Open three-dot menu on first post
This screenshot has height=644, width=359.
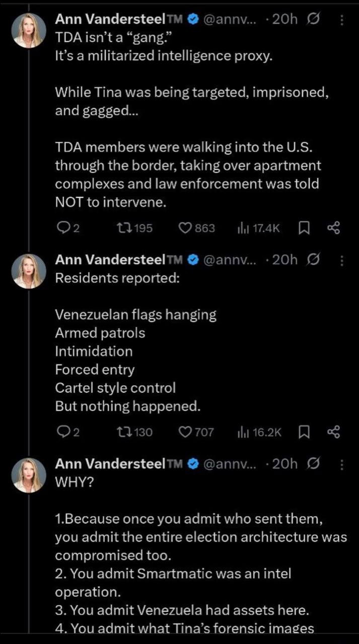[342, 20]
